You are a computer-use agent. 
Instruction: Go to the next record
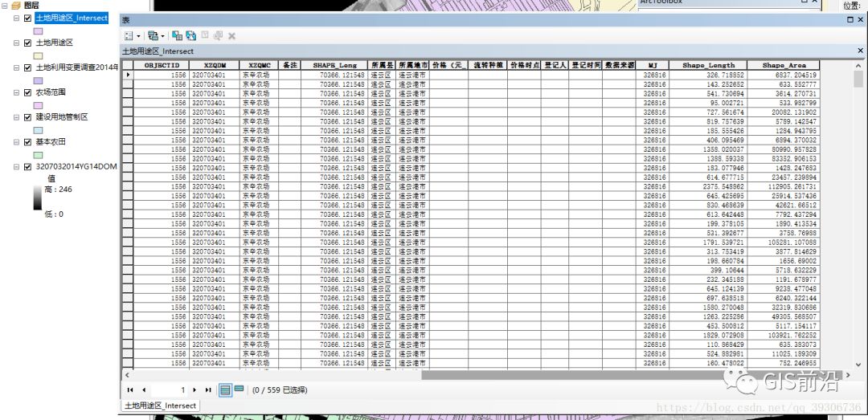point(194,390)
